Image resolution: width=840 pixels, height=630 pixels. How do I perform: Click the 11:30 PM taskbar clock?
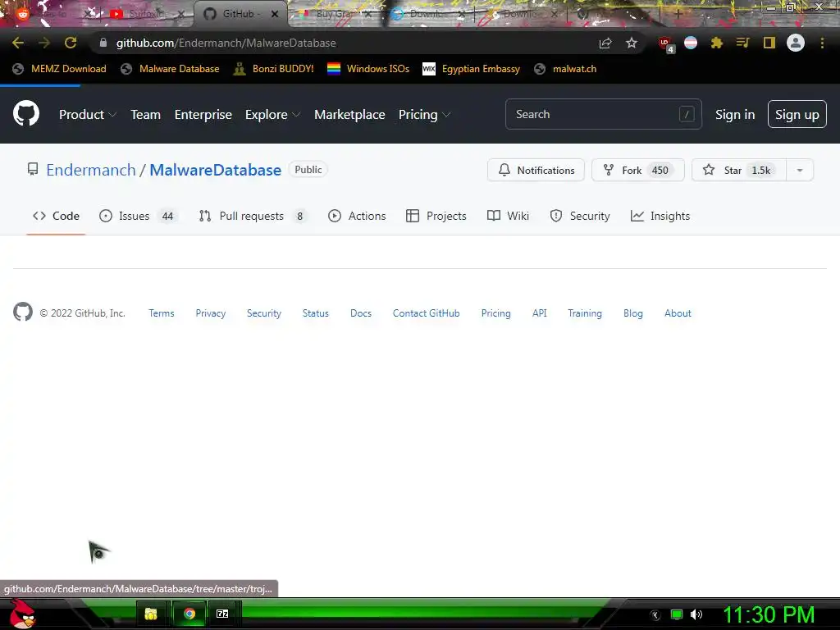(769, 615)
